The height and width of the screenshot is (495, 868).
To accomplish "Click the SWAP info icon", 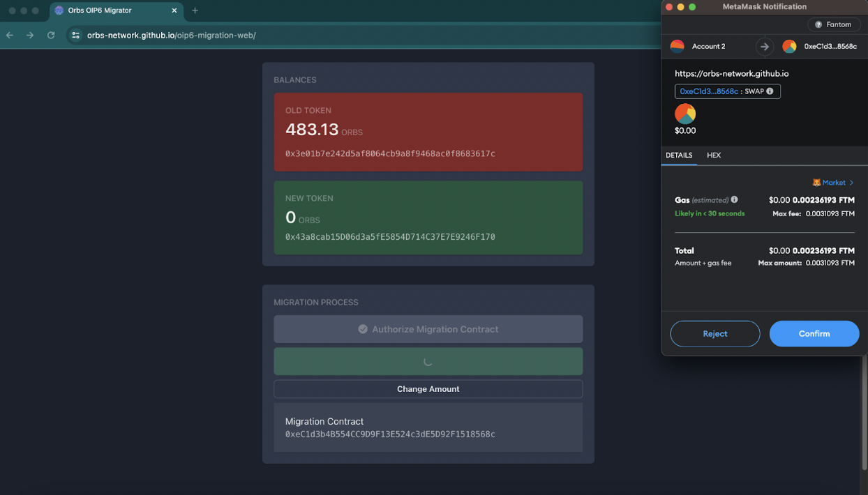I will (770, 91).
